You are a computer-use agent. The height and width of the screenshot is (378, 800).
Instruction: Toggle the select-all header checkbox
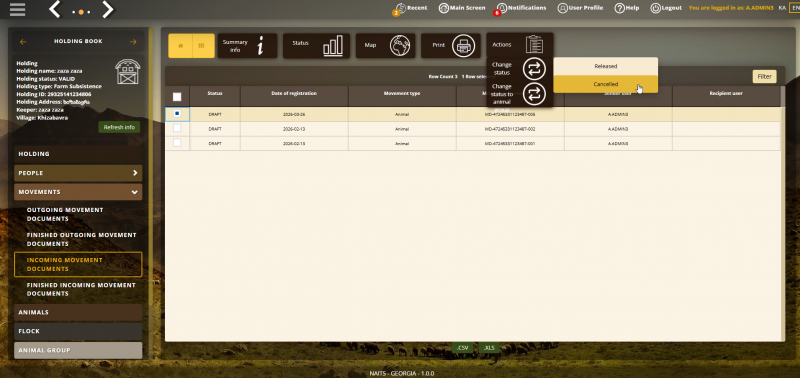pyautogui.click(x=177, y=96)
